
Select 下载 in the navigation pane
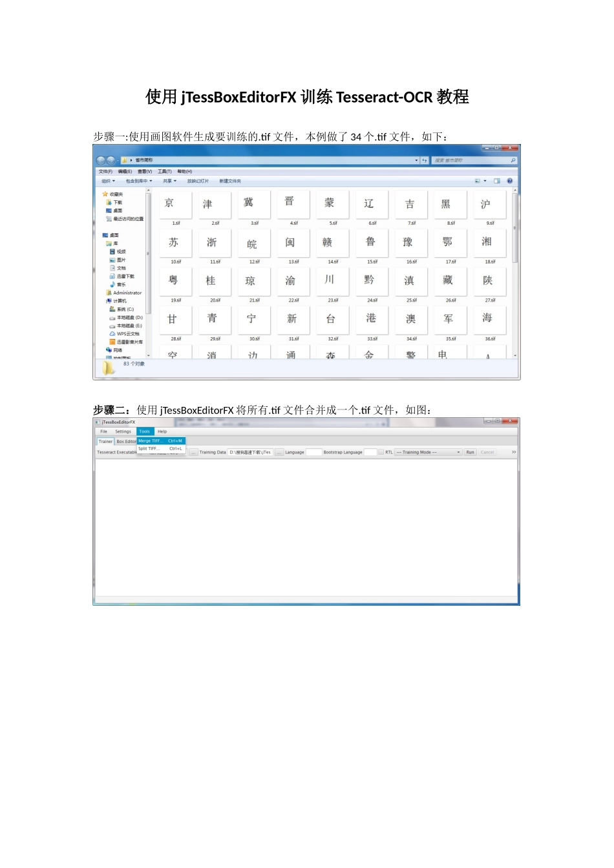click(x=114, y=202)
